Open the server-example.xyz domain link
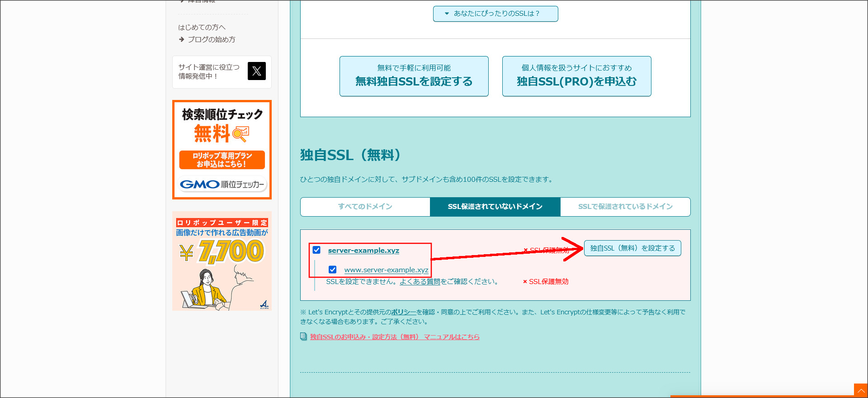 point(363,251)
